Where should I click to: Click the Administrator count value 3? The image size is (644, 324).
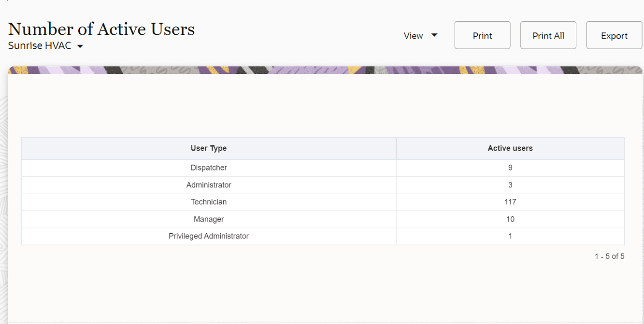tap(510, 185)
